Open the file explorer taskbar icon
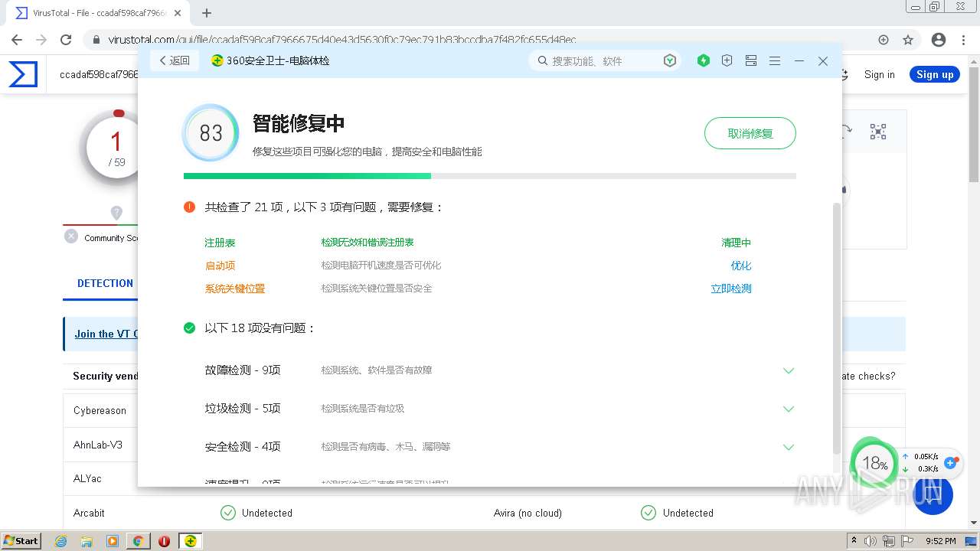 (x=87, y=541)
